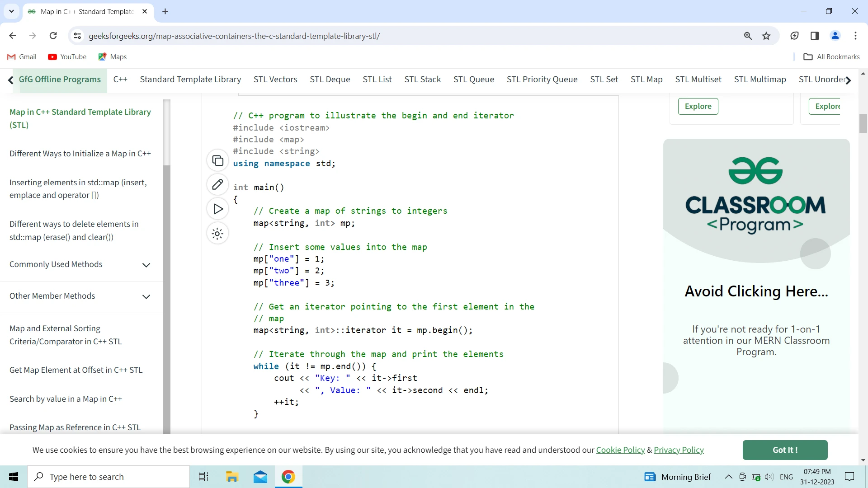Click the Windows taskbar search box
868x488 pixels.
[108, 477]
